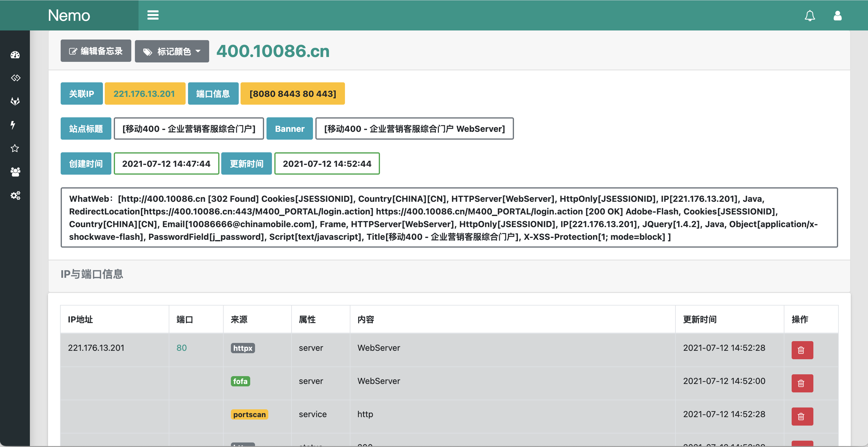Open the dashboard gauge sidebar icon
The width and height of the screenshot is (868, 447).
point(15,55)
